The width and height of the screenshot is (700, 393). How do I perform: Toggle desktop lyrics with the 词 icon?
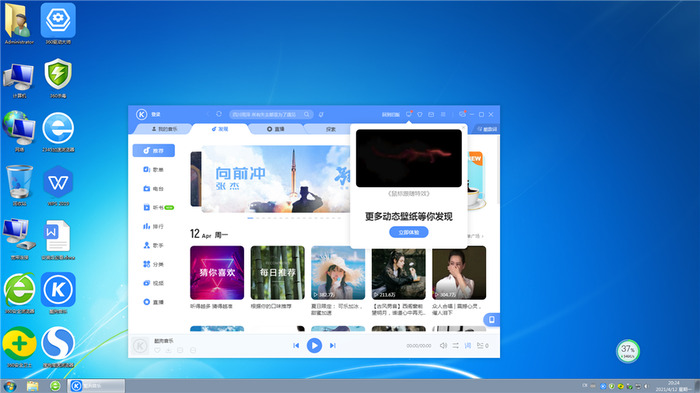click(467, 346)
